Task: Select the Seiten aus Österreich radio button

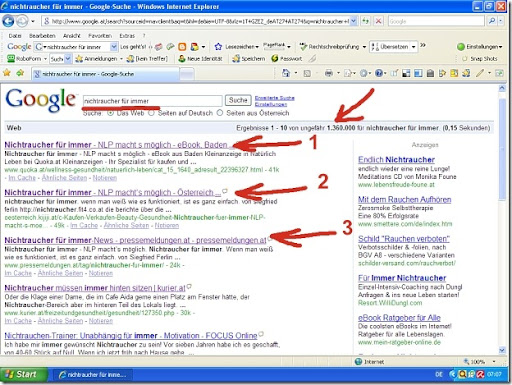Action: (x=220, y=113)
